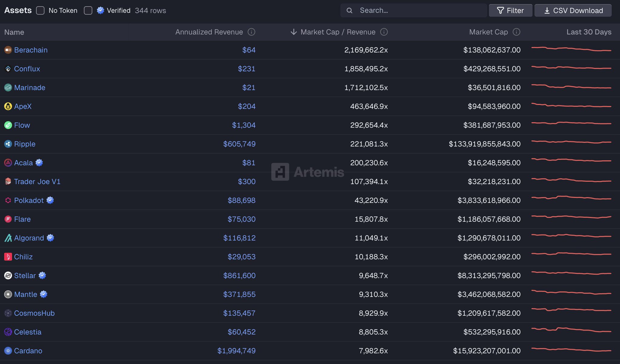
Task: Click the Last 30 Days header
Action: [589, 32]
